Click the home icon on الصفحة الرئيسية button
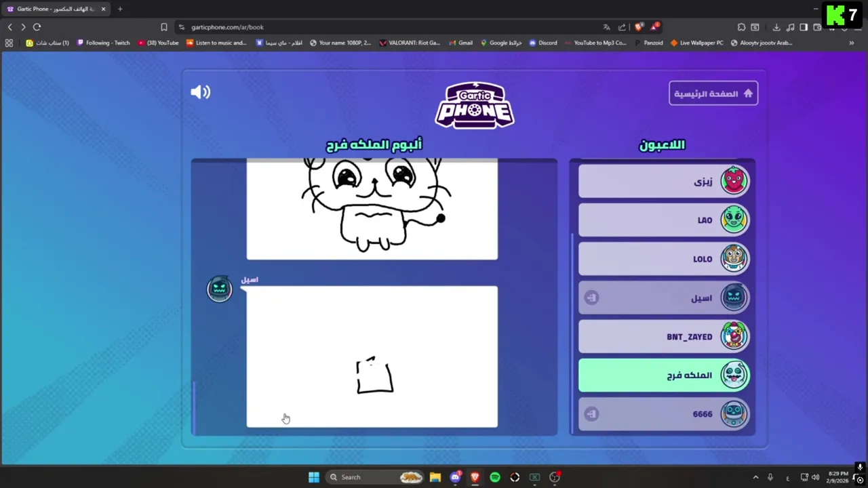This screenshot has height=488, width=868. [748, 94]
